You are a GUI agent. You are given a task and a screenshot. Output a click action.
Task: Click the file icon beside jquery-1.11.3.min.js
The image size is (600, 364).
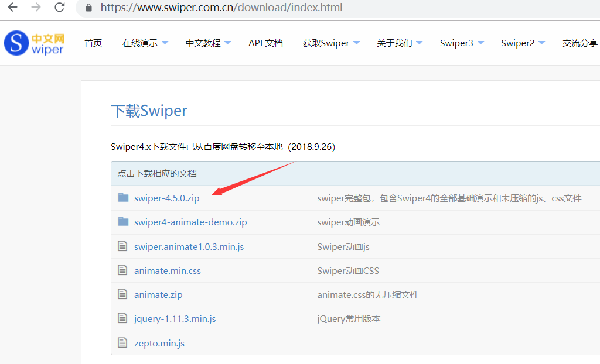[122, 318]
